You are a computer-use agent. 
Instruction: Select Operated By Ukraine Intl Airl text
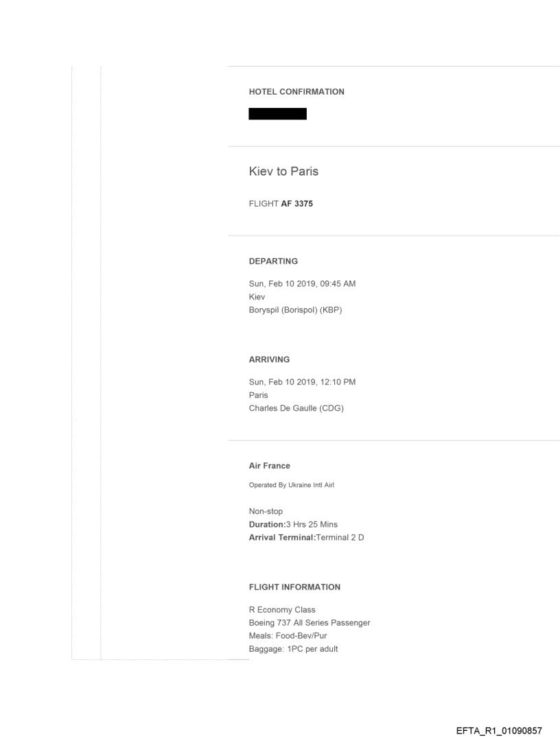point(291,485)
